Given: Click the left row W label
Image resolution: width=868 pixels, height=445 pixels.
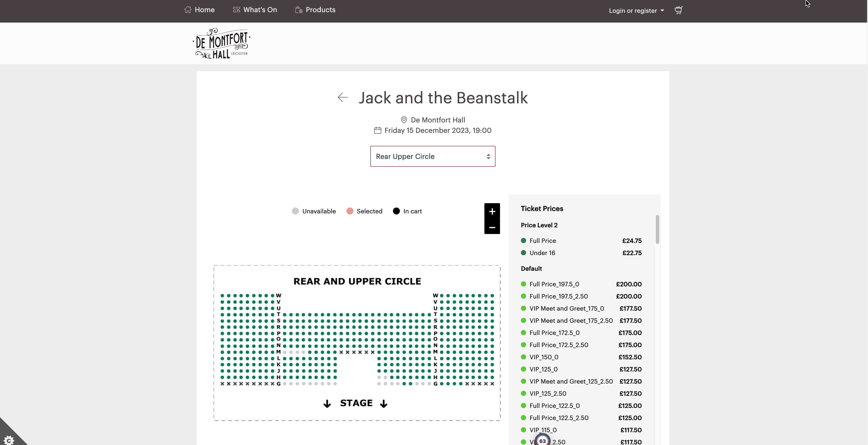Looking at the screenshot, I should pyautogui.click(x=278, y=295).
